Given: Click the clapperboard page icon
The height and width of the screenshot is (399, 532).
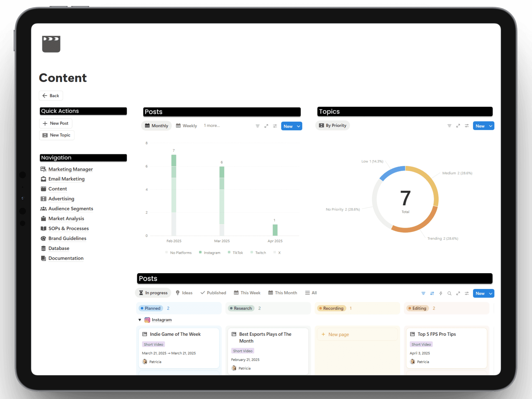Looking at the screenshot, I should (51, 44).
